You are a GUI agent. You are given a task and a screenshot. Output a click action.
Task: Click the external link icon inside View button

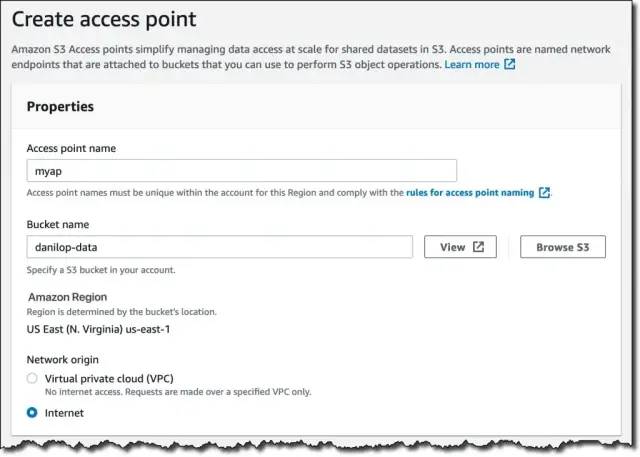point(479,247)
